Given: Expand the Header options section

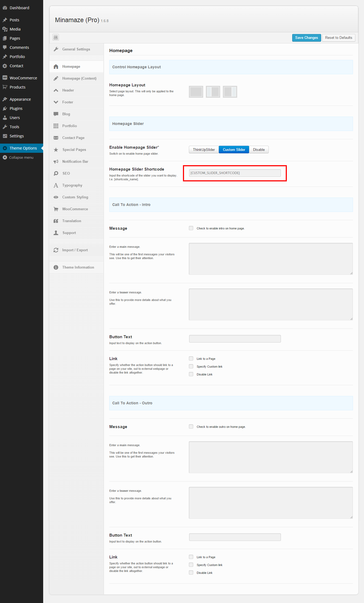Looking at the screenshot, I should click(68, 90).
